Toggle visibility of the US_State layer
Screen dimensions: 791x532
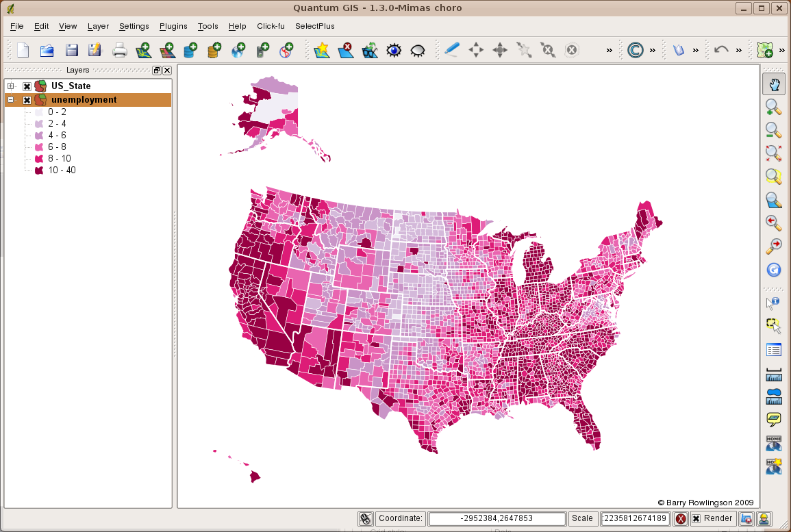(x=26, y=86)
